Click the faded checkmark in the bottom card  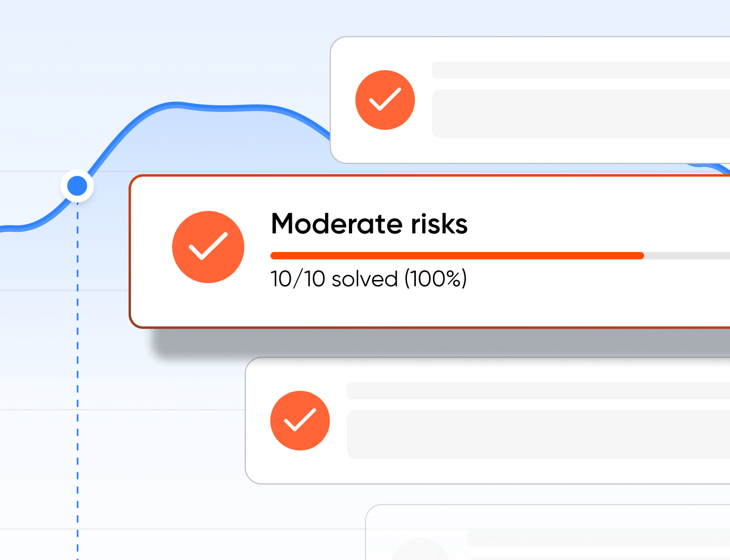[420, 551]
